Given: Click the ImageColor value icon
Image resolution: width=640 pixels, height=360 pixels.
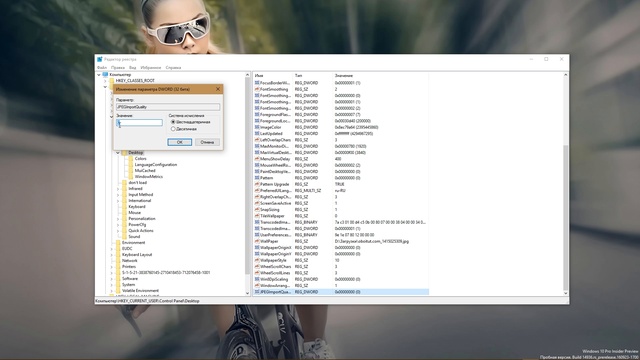Looking at the screenshot, I should (257, 127).
